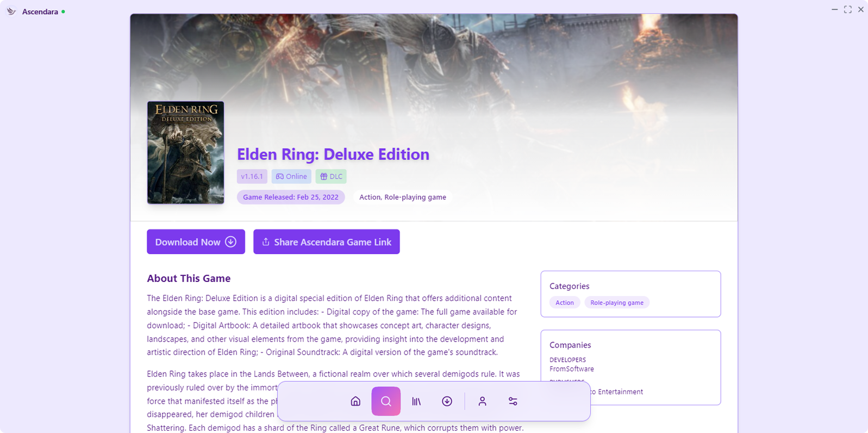Select the Role-playing game category tag
868x433 pixels.
[x=616, y=302]
